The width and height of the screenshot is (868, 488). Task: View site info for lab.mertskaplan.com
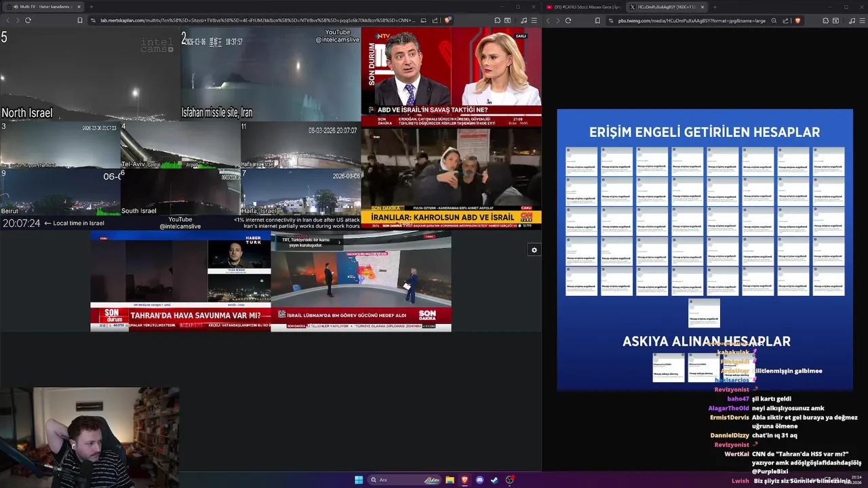[x=94, y=20]
